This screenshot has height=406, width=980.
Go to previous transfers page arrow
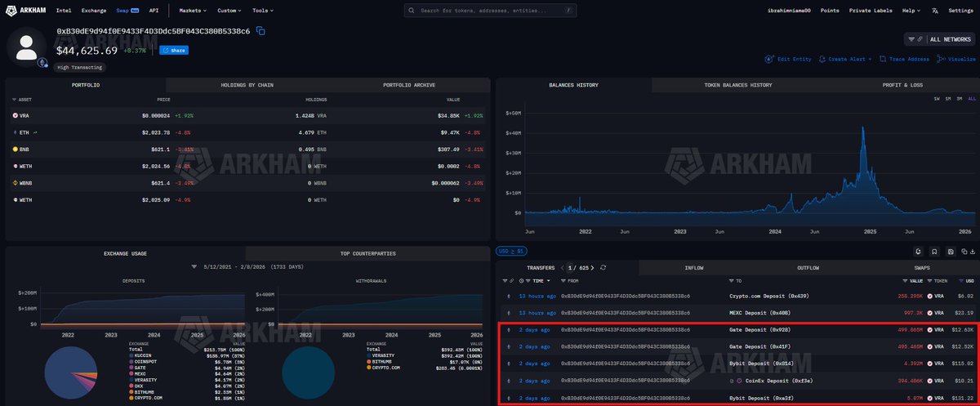561,267
